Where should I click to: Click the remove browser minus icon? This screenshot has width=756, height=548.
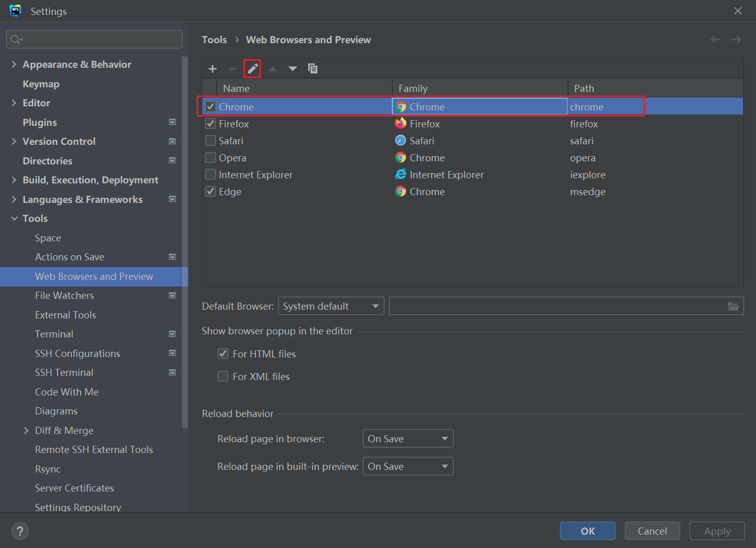[x=233, y=69]
